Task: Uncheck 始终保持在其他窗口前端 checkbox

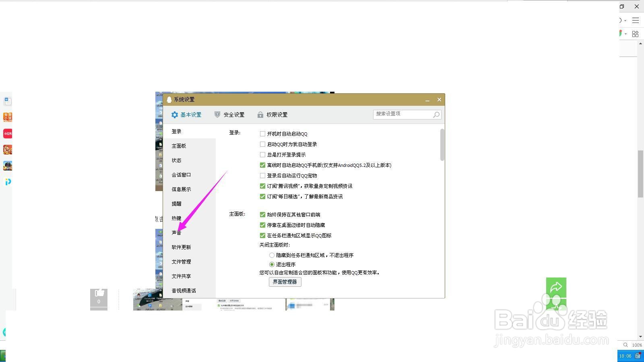Action: click(x=262, y=215)
